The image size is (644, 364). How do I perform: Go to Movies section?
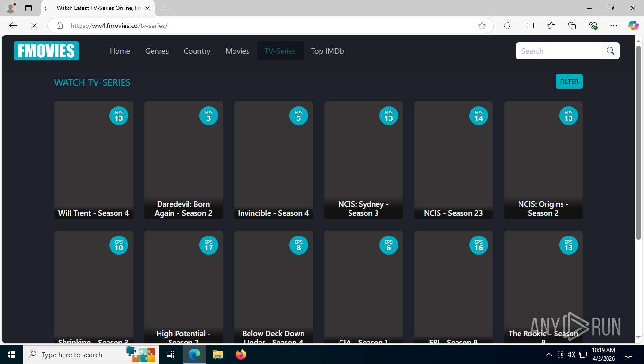coord(237,51)
